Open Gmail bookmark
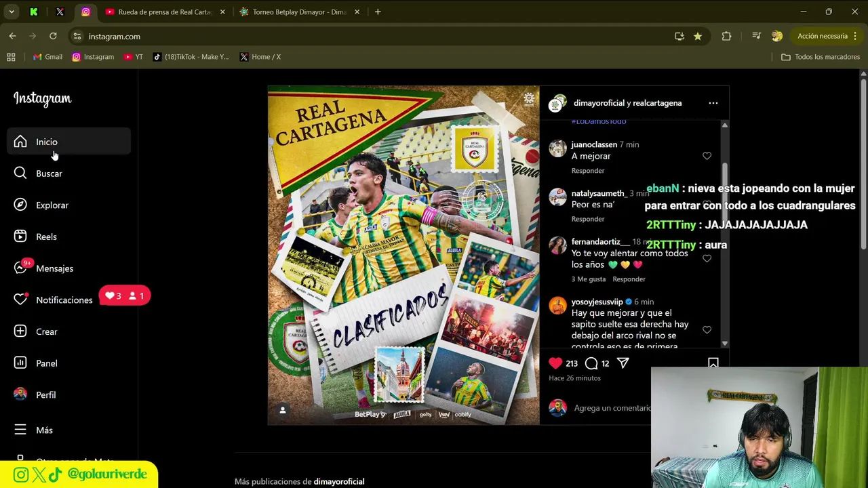Viewport: 868px width, 488px height. [x=47, y=57]
